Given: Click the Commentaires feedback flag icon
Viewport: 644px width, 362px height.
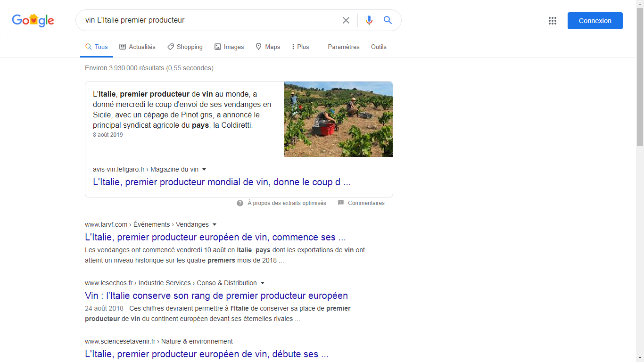Looking at the screenshot, I should coord(341,203).
